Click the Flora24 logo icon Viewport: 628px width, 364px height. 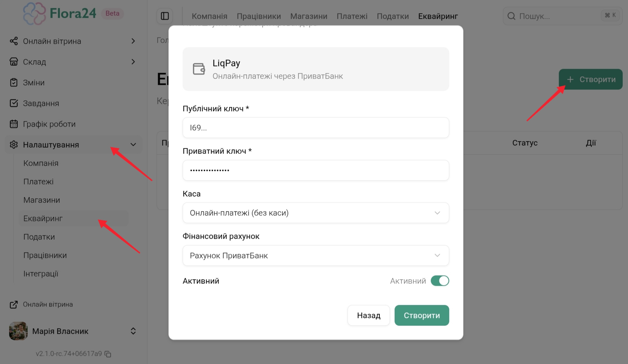point(34,13)
